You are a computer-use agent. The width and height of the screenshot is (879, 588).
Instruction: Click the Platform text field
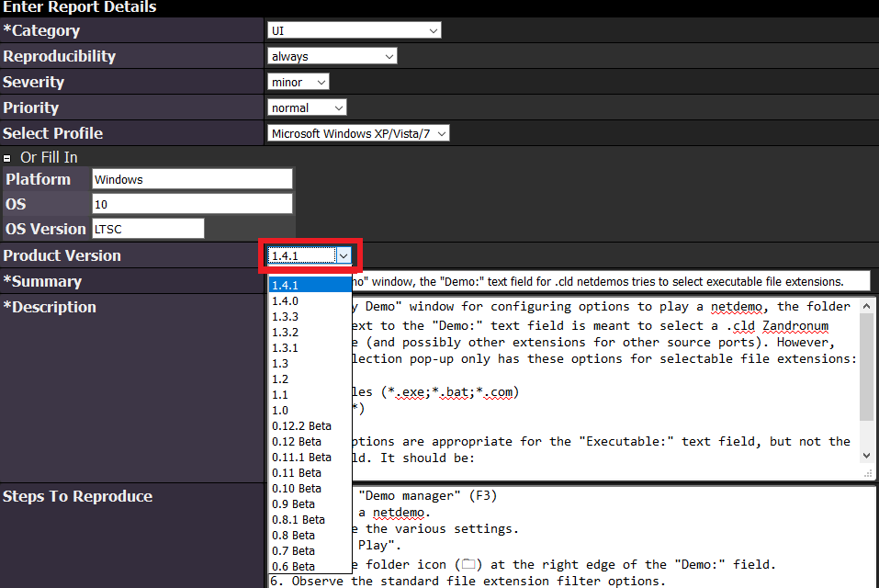point(192,179)
